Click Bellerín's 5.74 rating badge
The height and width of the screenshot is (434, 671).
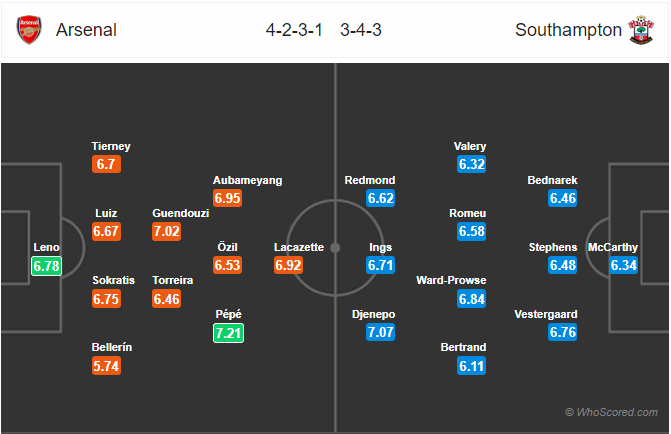(107, 366)
